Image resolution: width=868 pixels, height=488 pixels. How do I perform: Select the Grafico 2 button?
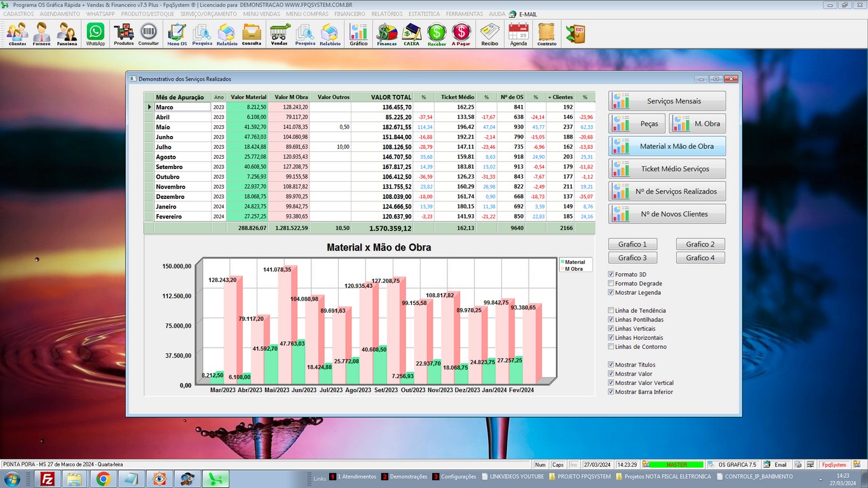pos(700,244)
